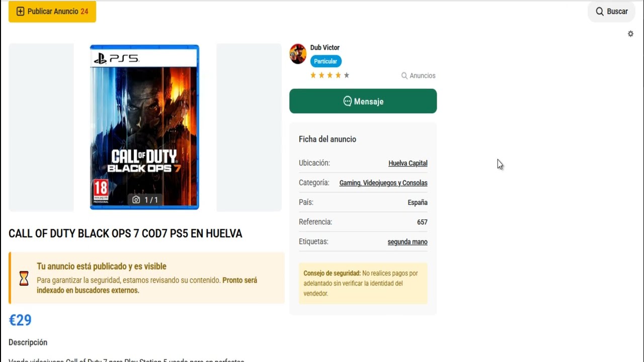This screenshot has width=644, height=362.
Task: Click the €29 price
Action: click(x=20, y=320)
